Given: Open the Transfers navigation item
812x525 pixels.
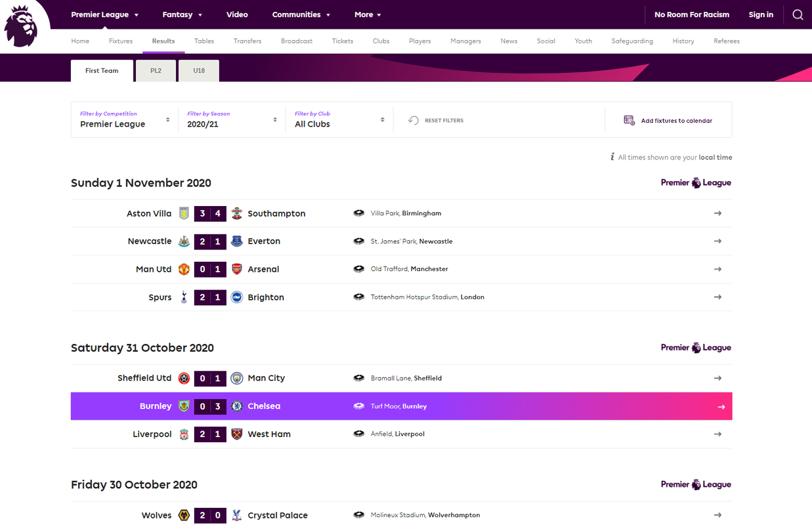Looking at the screenshot, I should pyautogui.click(x=247, y=41).
